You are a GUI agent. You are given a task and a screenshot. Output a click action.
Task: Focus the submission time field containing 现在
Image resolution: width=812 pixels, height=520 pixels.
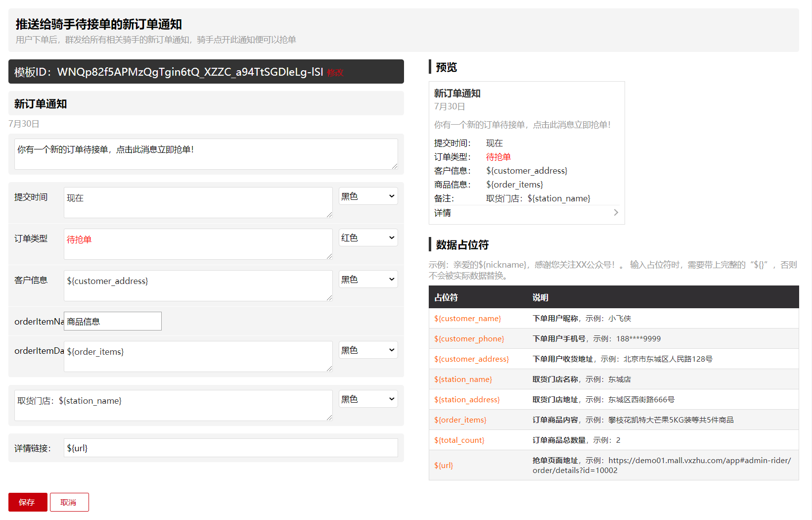tap(198, 202)
